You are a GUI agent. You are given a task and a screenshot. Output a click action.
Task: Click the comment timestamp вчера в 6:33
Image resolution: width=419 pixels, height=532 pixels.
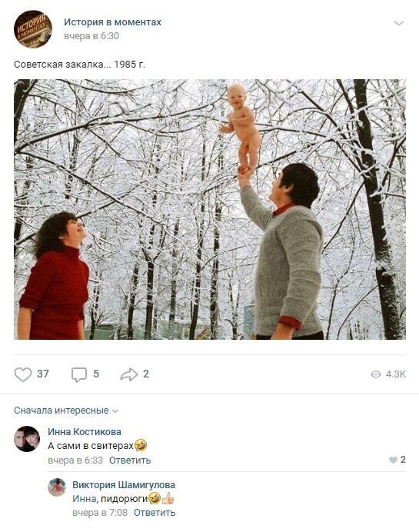[x=75, y=461]
